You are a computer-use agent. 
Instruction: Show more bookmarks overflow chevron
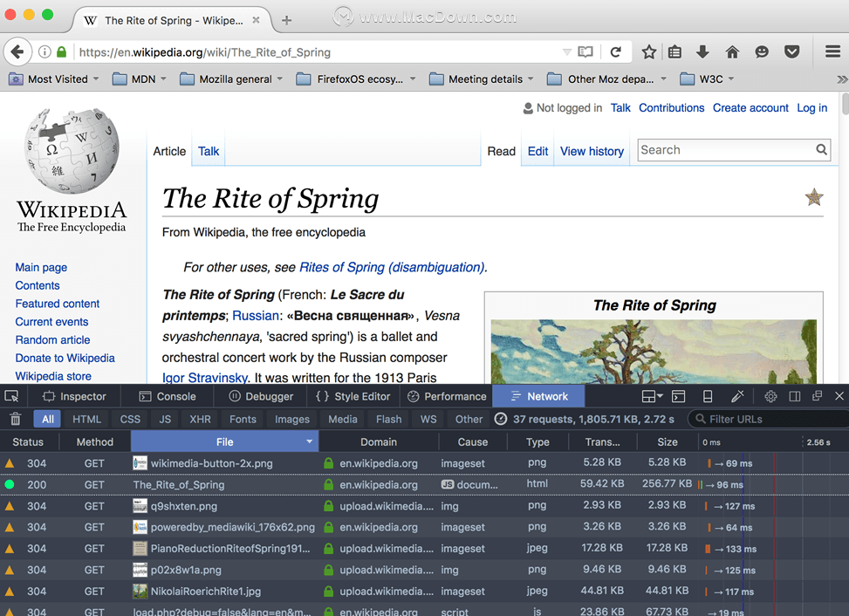(841, 79)
